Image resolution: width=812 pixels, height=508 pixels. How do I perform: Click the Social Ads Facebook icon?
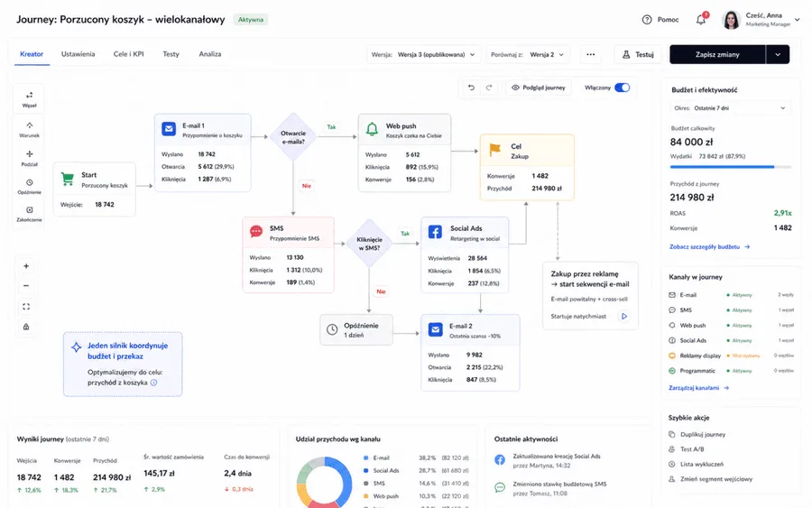click(435, 232)
